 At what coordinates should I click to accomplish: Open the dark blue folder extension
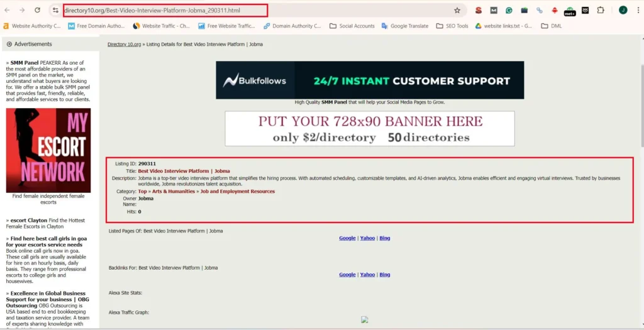click(x=524, y=10)
